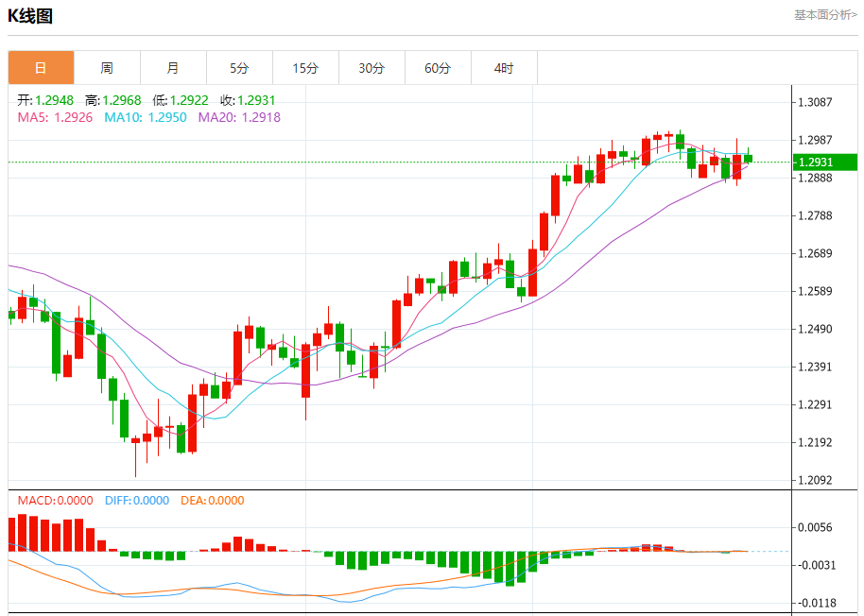
Task: Click the 收:1.2931 closing price value
Action: (248, 100)
